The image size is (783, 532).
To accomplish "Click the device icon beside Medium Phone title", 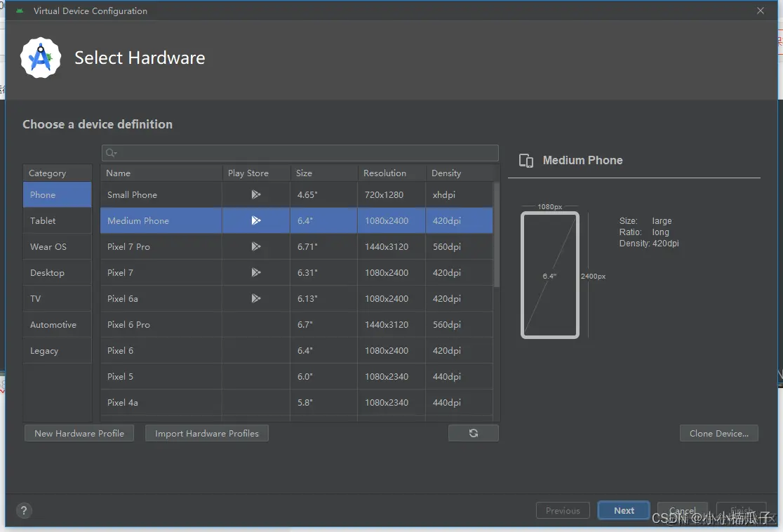I will point(526,160).
